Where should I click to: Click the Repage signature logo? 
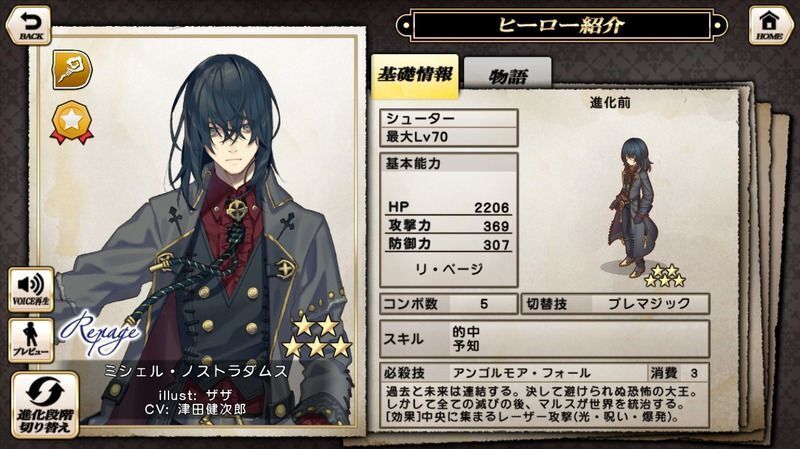[x=99, y=332]
